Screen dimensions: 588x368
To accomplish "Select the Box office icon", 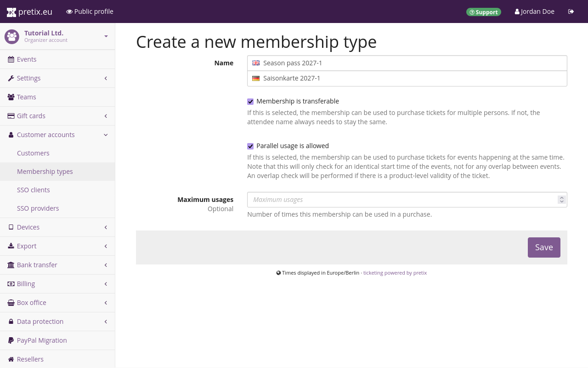I will point(11,302).
